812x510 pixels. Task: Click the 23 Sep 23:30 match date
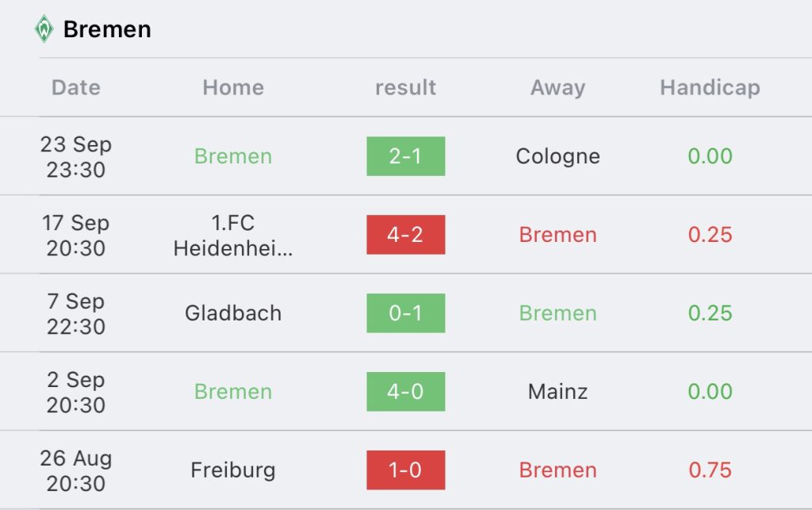[x=76, y=156]
